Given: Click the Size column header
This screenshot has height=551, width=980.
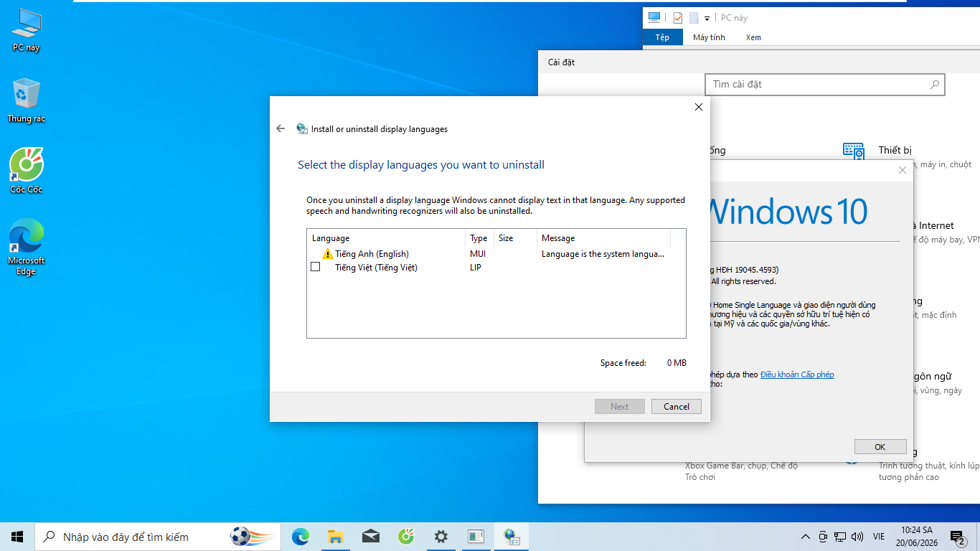Looking at the screenshot, I should 514,238.
